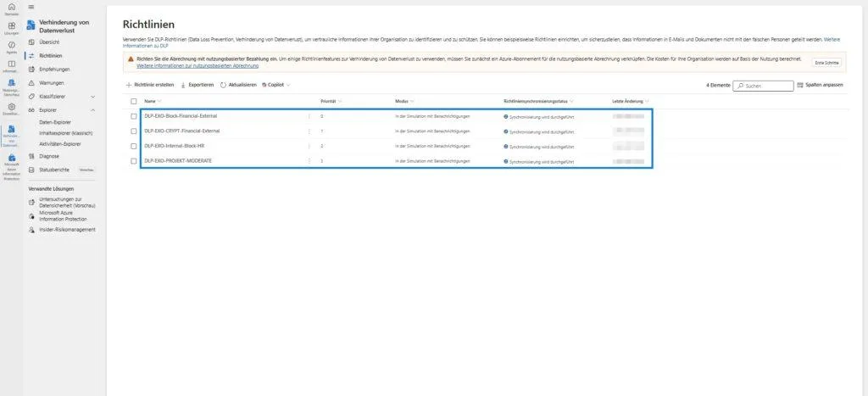Collapse the Explorer section in sidebar
This screenshot has height=396, width=868.
coord(92,110)
